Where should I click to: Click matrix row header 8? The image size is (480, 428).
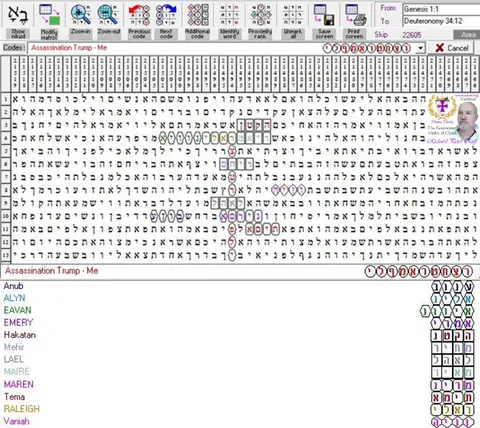click(6, 190)
